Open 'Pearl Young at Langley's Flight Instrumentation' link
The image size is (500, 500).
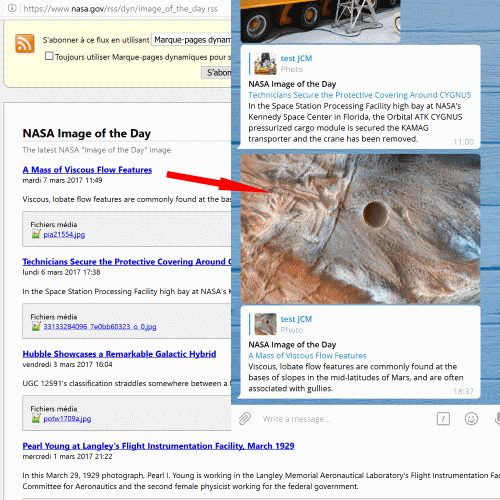coord(158,446)
